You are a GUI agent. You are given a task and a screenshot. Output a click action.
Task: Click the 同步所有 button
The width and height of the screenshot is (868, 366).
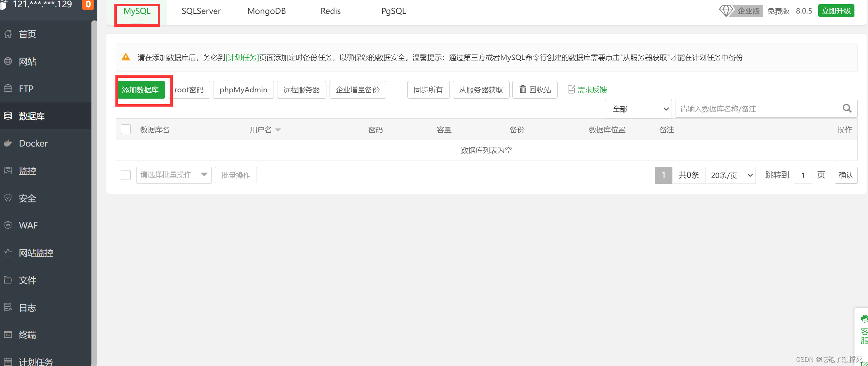click(x=428, y=90)
